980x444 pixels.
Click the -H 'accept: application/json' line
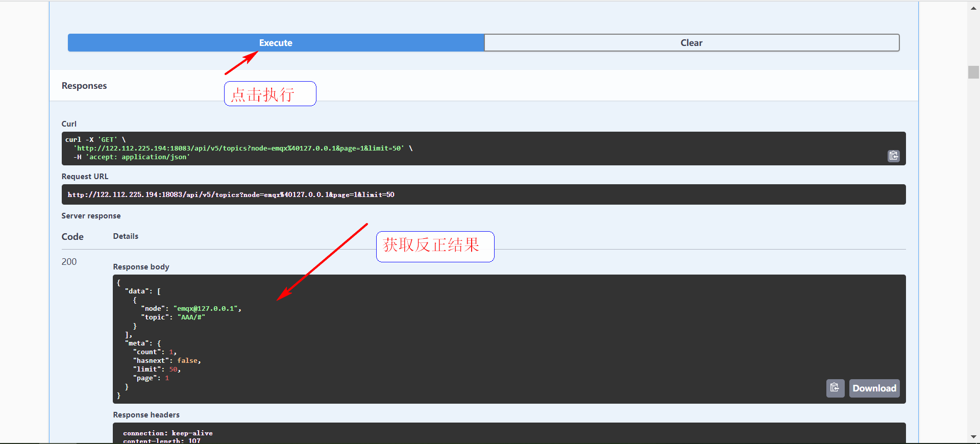pyautogui.click(x=131, y=157)
